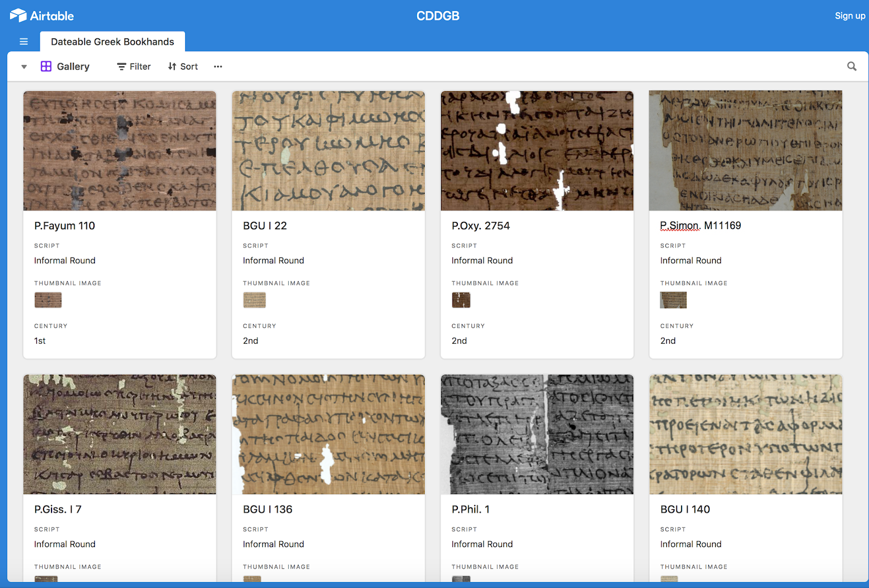The image size is (869, 588).
Task: Select the BGU I 22 card title
Action: [265, 226]
